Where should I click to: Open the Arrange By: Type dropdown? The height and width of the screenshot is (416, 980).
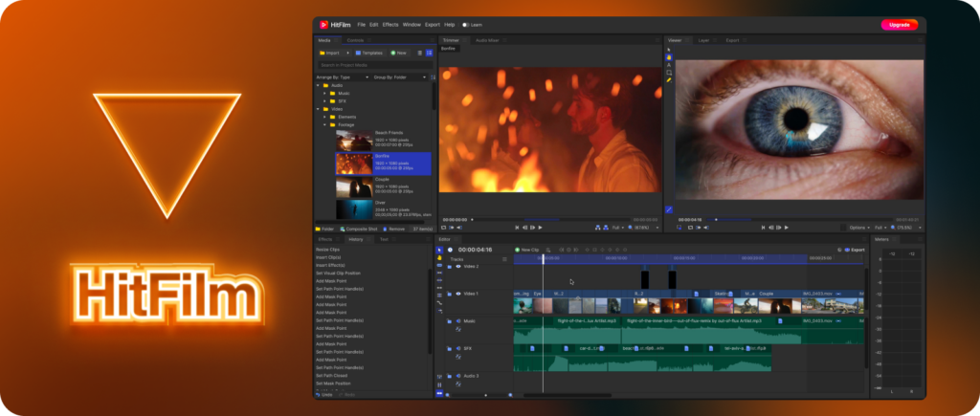click(342, 77)
